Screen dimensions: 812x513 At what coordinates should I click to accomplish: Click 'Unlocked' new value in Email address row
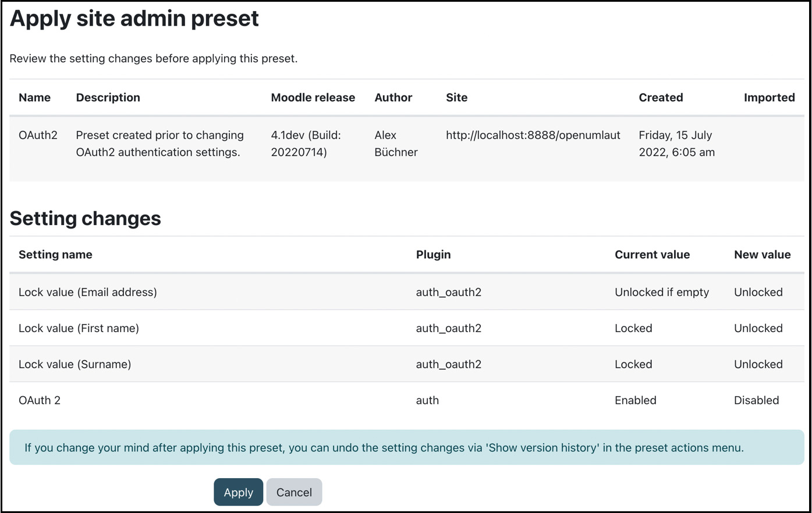[758, 292]
